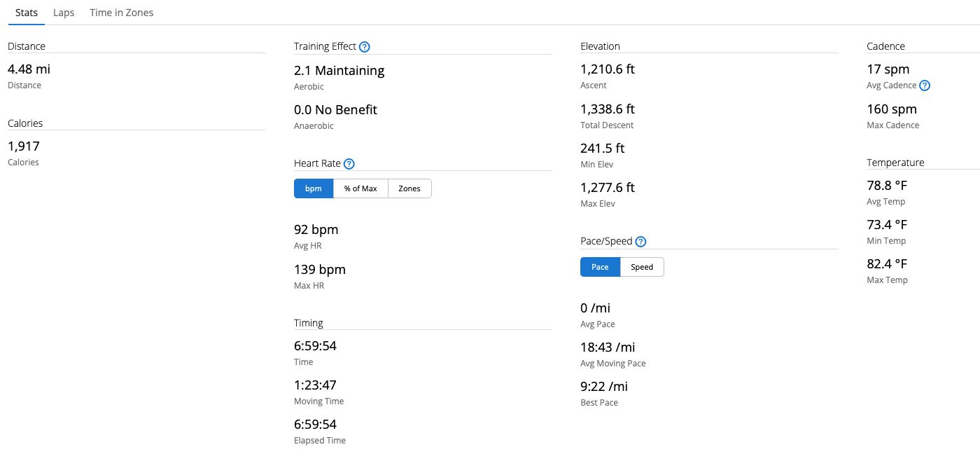Image resolution: width=980 pixels, height=468 pixels.
Task: Open the Training Effect help icon
Action: (x=364, y=47)
